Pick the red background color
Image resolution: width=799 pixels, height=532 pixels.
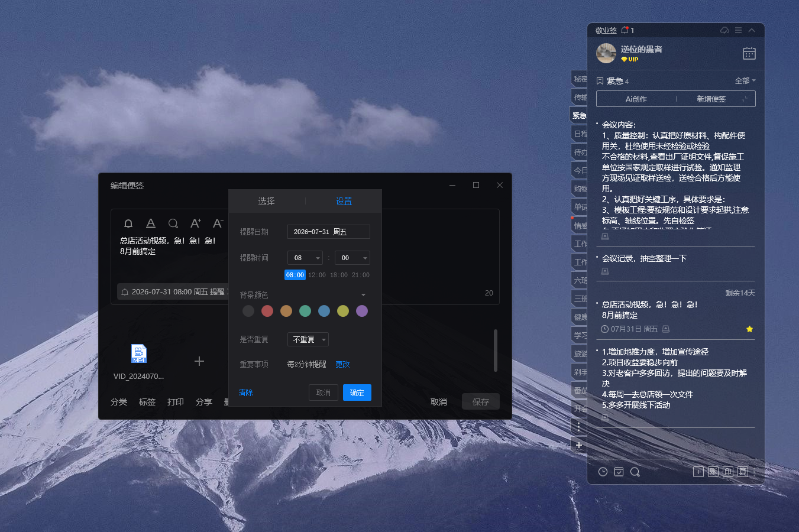[267, 311]
